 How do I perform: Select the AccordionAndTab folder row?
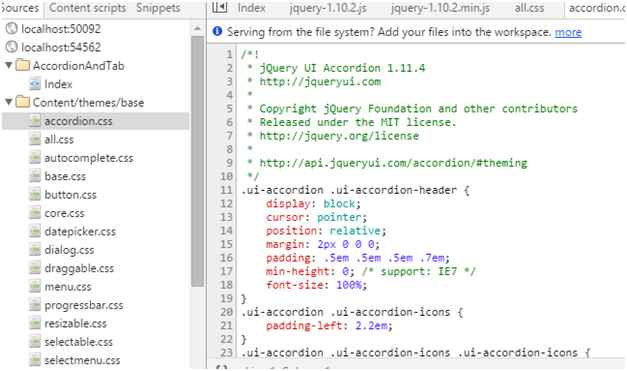pyautogui.click(x=78, y=66)
